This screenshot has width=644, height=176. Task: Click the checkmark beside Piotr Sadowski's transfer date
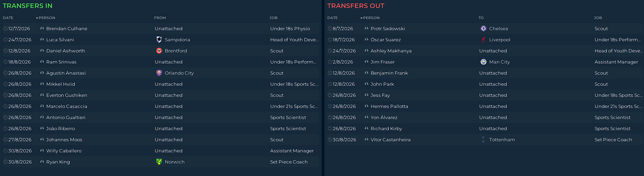click(330, 28)
